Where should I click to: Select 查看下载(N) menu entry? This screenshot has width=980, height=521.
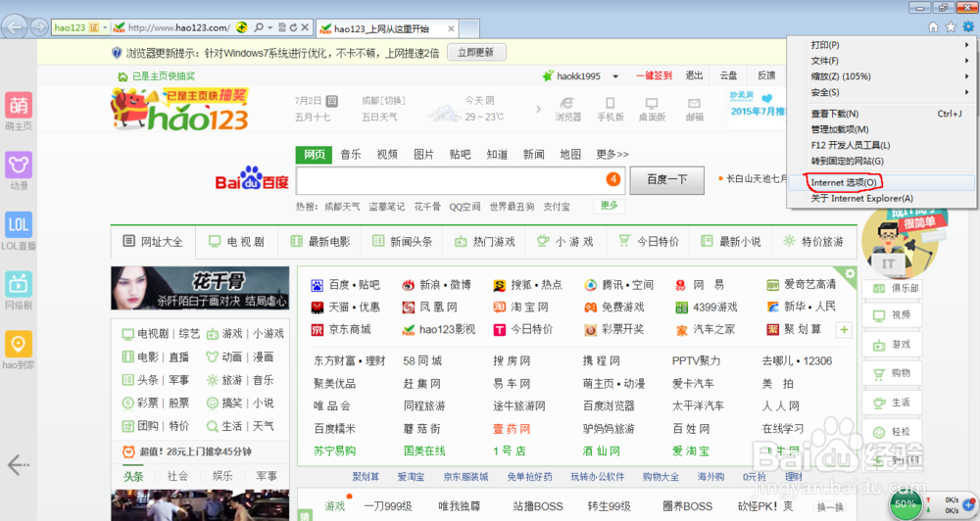click(x=881, y=114)
